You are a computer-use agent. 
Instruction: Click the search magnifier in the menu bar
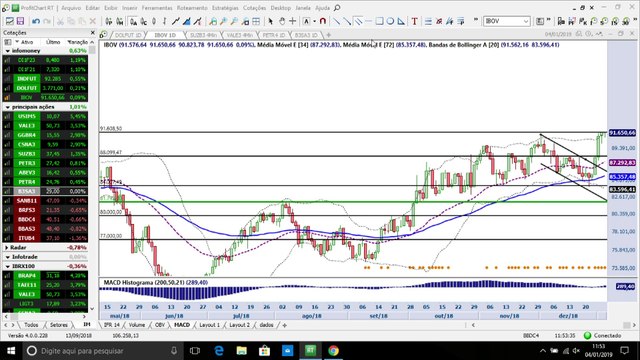(337, 8)
